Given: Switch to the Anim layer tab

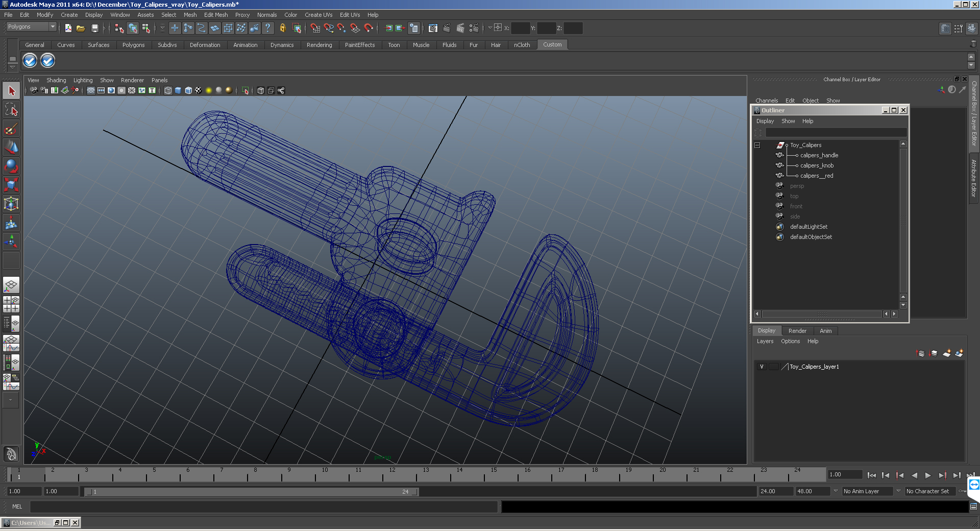Looking at the screenshot, I should [825, 331].
